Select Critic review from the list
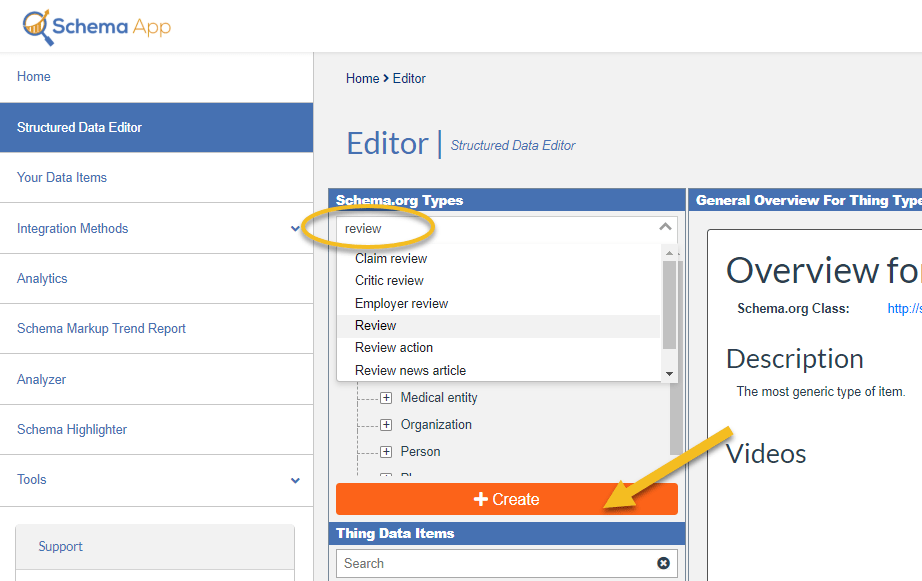Viewport: 922px width, 581px height. pos(499,281)
